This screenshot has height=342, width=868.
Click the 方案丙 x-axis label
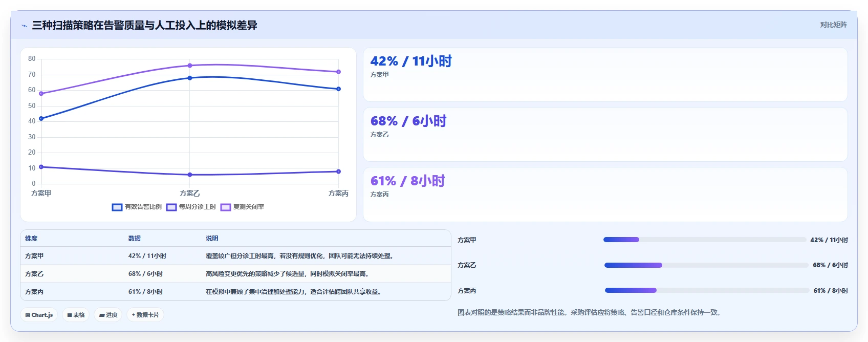(x=338, y=194)
